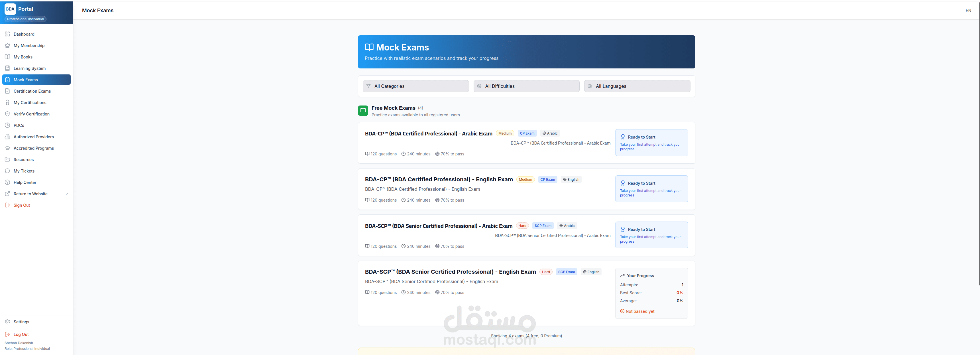The width and height of the screenshot is (980, 355).
Task: Click the Settings gear icon
Action: (x=7, y=322)
